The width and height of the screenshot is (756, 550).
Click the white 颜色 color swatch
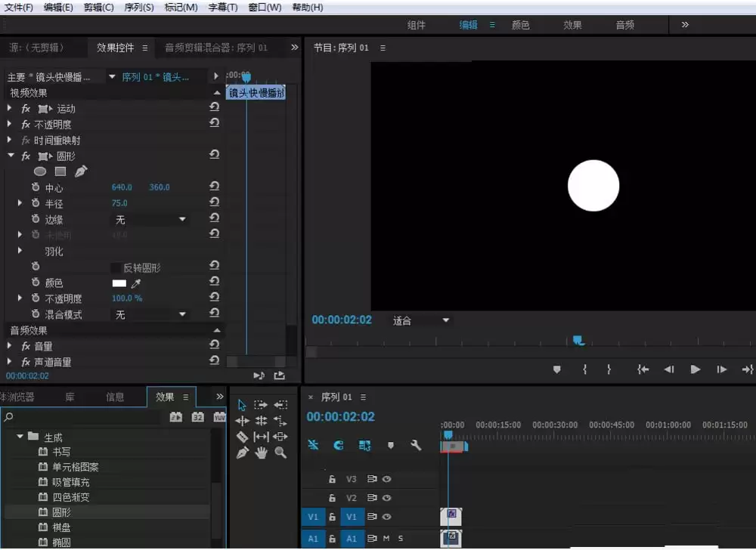coord(119,283)
